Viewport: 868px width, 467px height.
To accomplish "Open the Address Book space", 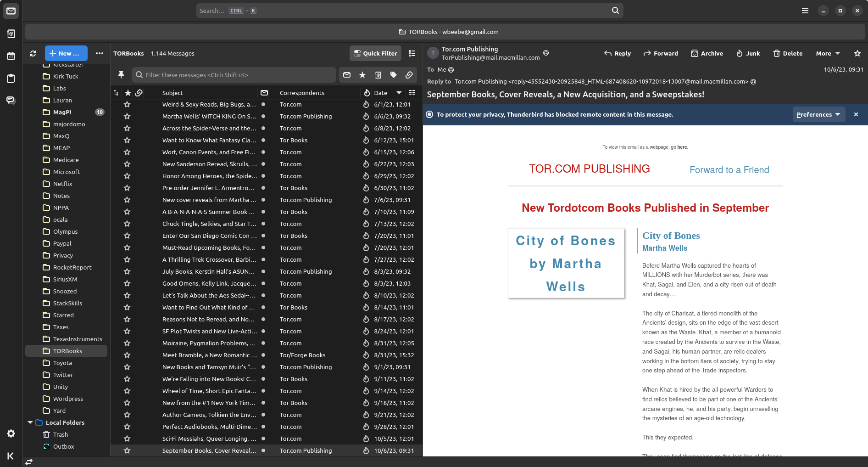I will tap(11, 34).
